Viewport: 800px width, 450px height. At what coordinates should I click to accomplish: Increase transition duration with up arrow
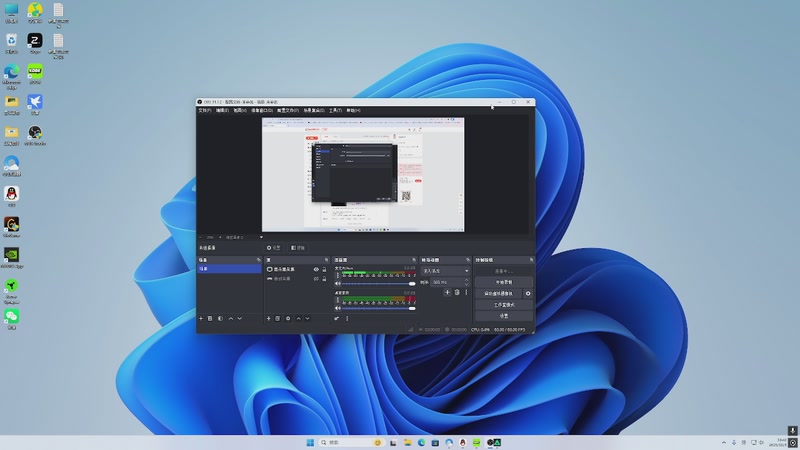pos(466,280)
